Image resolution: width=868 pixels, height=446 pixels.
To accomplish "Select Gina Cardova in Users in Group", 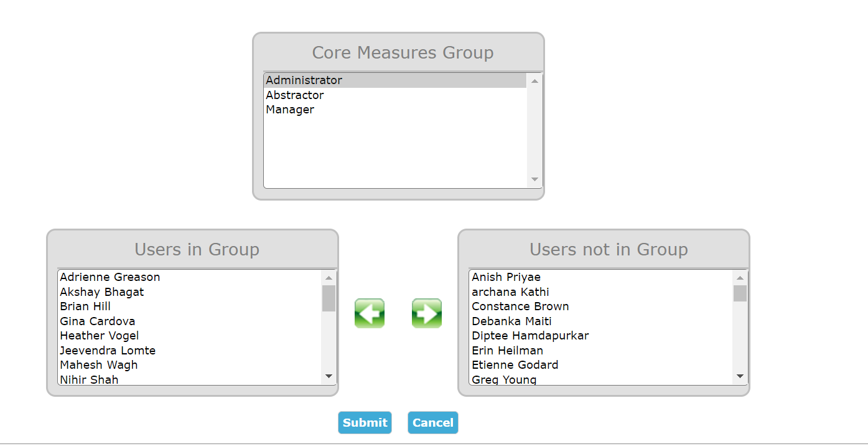I will [190, 321].
